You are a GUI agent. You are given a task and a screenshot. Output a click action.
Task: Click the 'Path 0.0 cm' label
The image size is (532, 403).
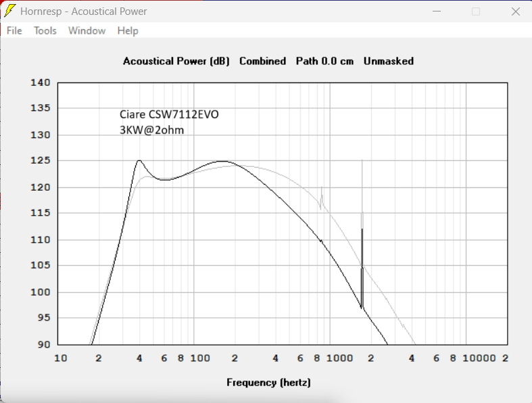tap(324, 61)
